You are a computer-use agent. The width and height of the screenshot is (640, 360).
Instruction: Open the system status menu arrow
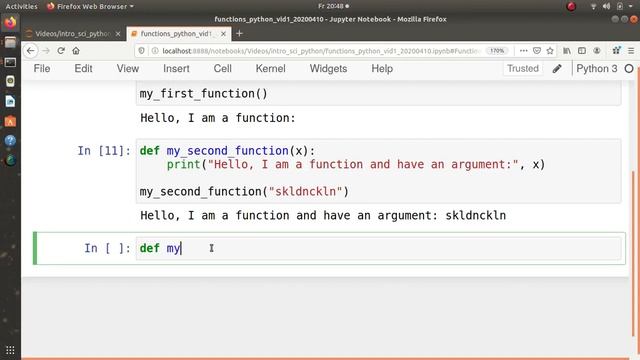[x=631, y=6]
